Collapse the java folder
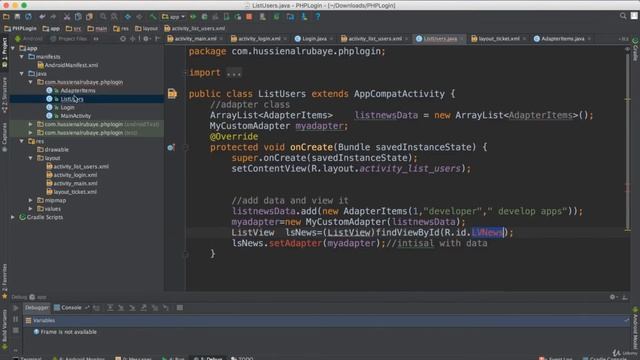The height and width of the screenshot is (360, 640). [22, 73]
